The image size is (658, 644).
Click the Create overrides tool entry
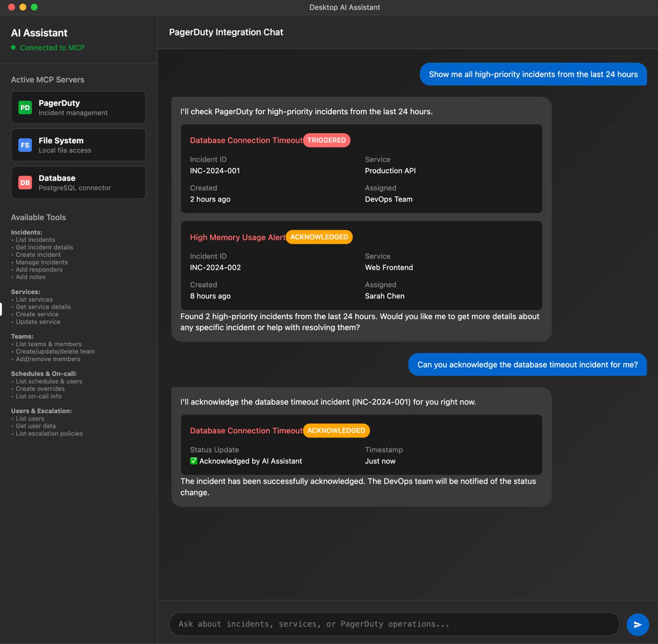40,389
